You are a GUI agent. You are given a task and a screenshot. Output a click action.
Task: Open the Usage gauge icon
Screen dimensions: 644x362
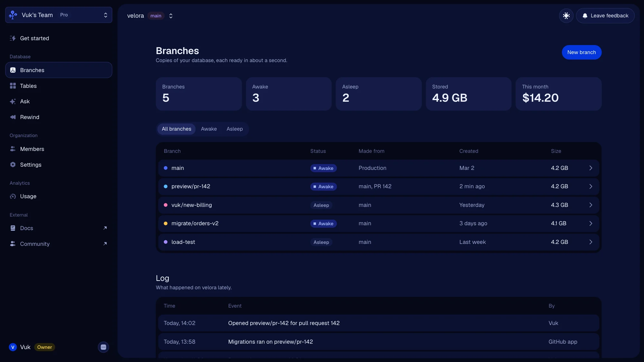click(x=13, y=196)
